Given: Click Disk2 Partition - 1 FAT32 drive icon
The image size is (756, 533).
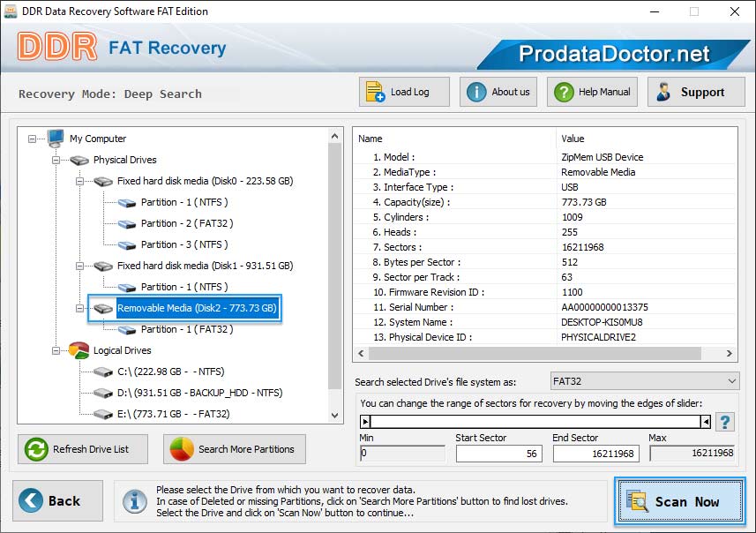Looking at the screenshot, I should click(x=127, y=330).
